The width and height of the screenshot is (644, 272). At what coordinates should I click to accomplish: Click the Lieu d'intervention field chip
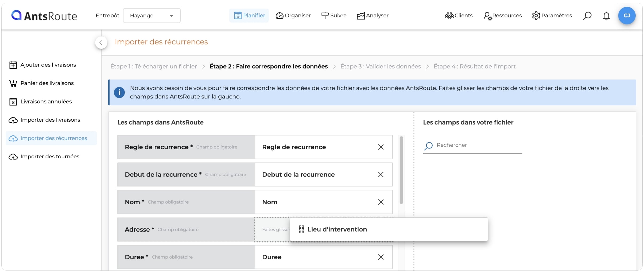[x=389, y=229]
